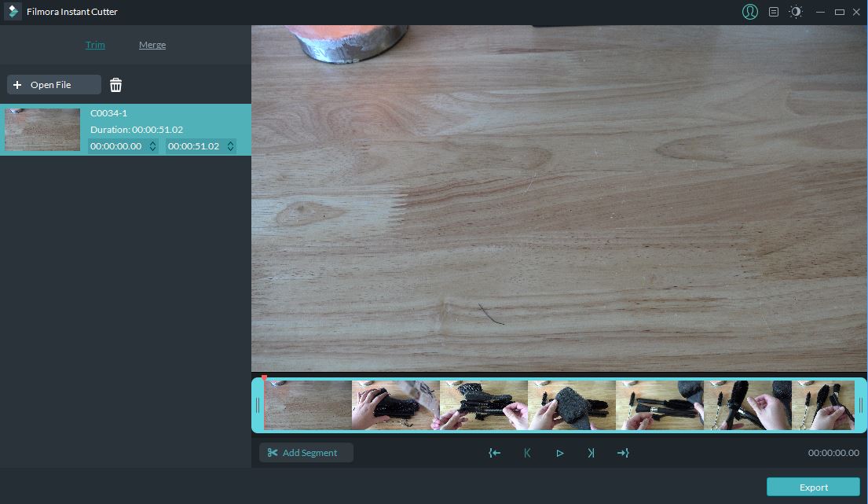The height and width of the screenshot is (504, 868).
Task: Switch to the Trim tab
Action: [95, 45]
